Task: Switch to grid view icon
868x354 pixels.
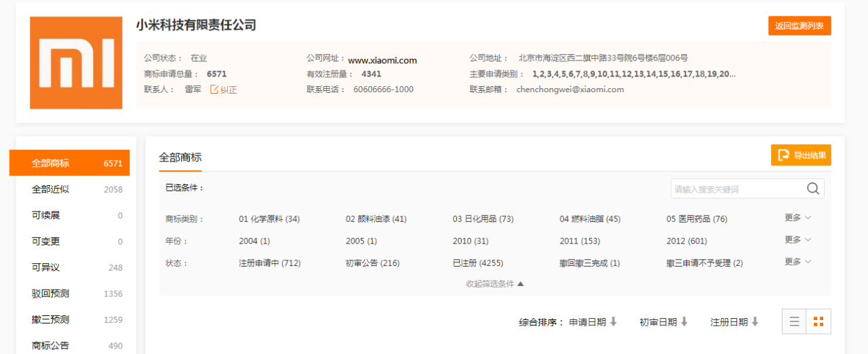Action: click(818, 321)
